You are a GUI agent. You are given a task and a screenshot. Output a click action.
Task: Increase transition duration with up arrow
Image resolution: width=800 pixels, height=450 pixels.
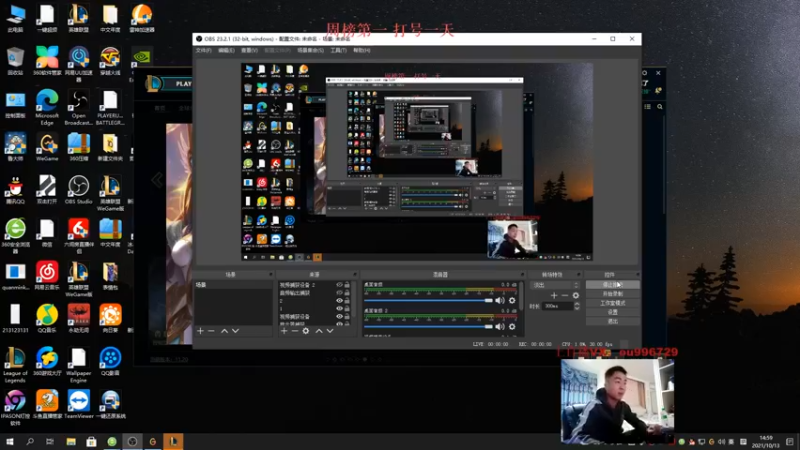click(577, 304)
